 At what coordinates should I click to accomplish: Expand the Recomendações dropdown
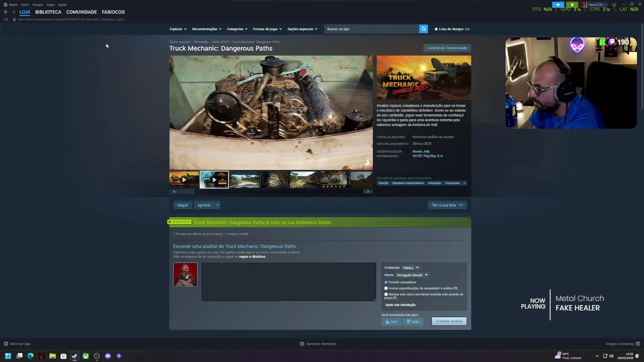click(x=206, y=29)
